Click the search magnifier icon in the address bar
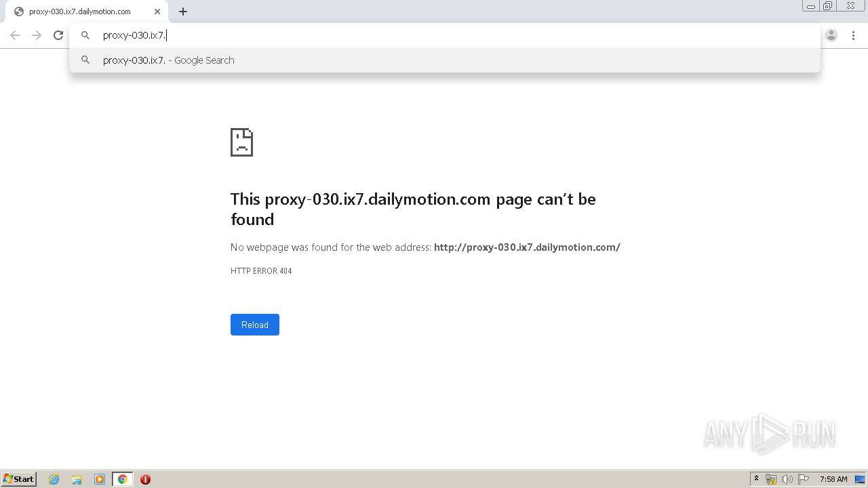 tap(85, 35)
